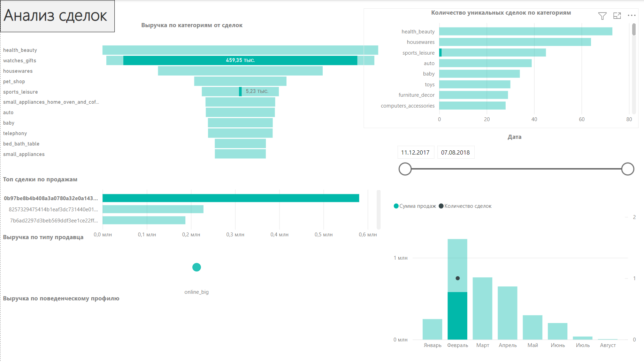
Task: Open the More options ellipsis menu
Action: tap(632, 15)
